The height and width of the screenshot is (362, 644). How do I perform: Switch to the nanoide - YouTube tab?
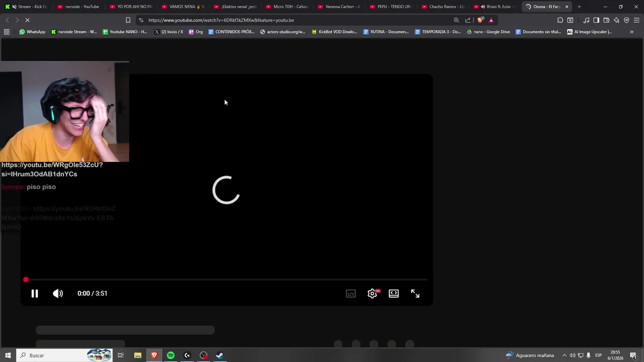[78, 7]
